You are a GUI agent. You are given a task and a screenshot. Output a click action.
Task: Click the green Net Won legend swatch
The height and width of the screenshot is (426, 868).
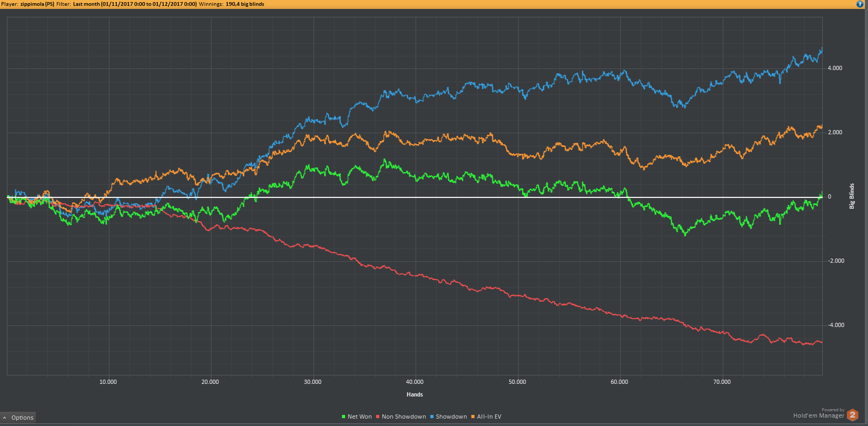(x=344, y=417)
